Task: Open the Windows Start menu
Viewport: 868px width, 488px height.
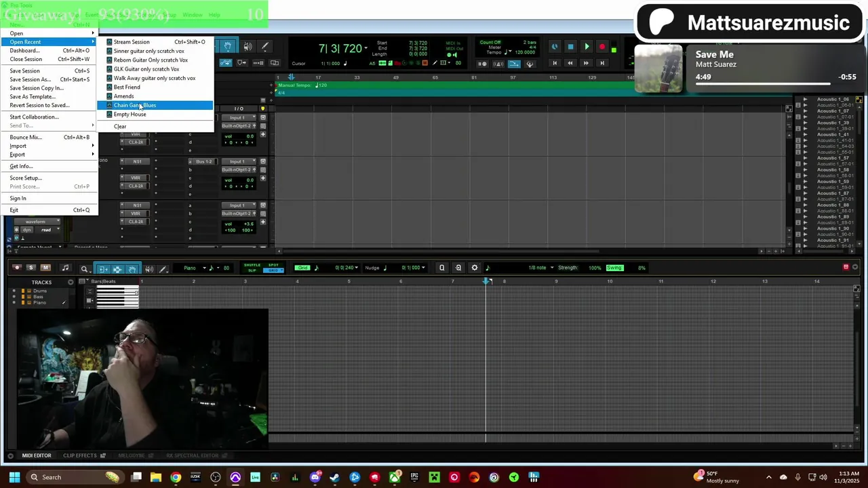Action: 14,477
